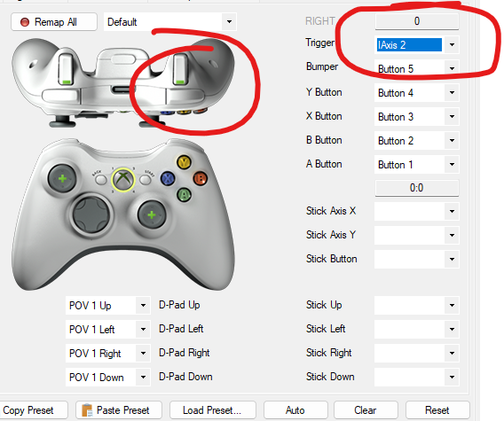Expand the Stick Axis X dropdown
The image size is (504, 421).
tap(452, 211)
